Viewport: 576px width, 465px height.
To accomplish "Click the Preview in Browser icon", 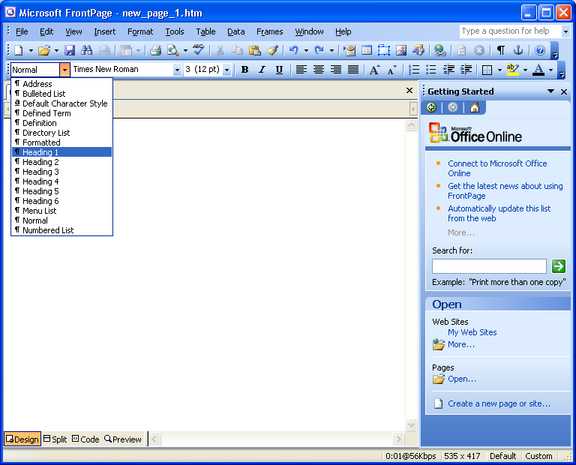I will [173, 50].
